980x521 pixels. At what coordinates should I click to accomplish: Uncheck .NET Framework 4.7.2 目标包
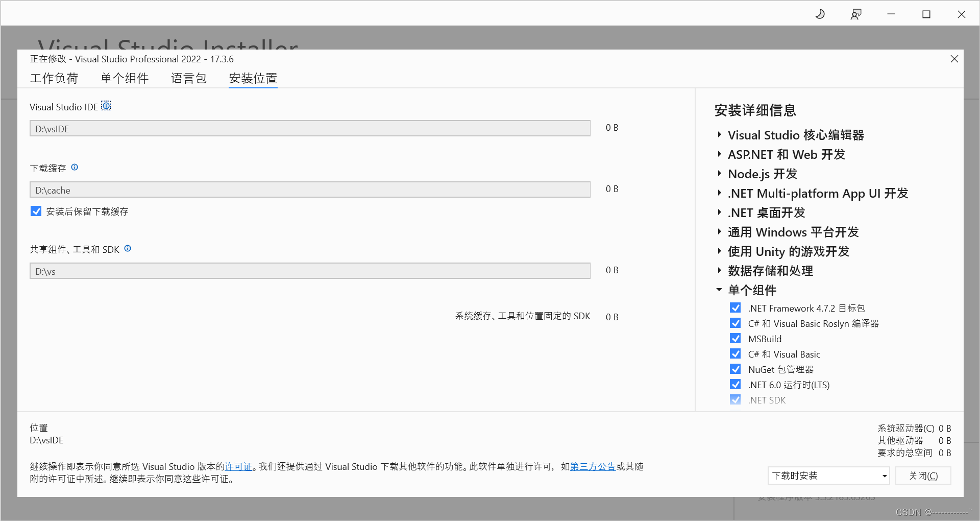(736, 307)
